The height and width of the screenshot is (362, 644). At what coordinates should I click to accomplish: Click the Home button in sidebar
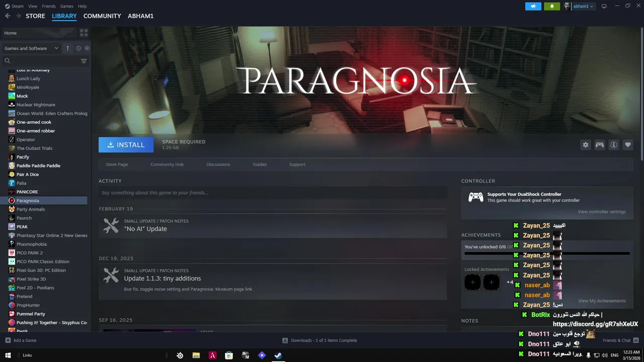click(38, 33)
